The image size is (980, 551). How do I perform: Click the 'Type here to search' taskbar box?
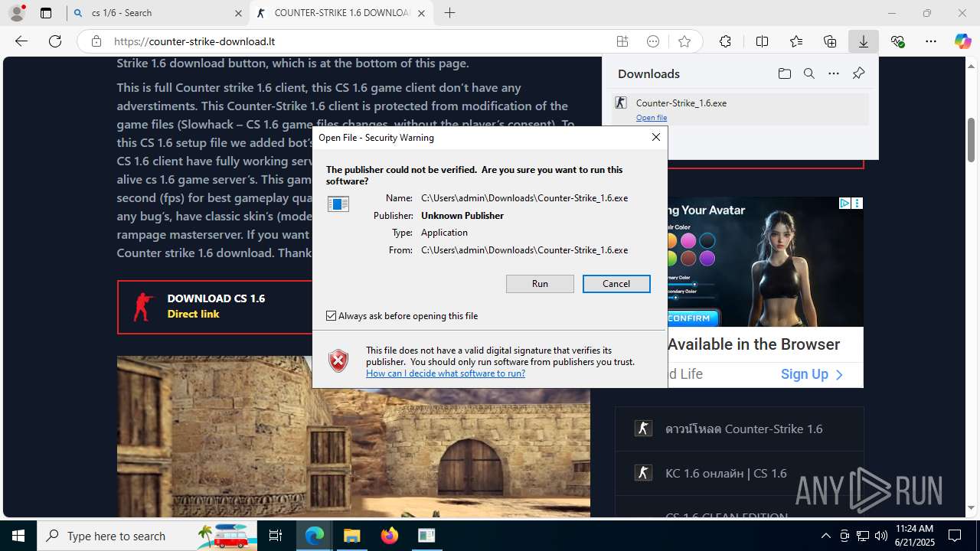147,536
